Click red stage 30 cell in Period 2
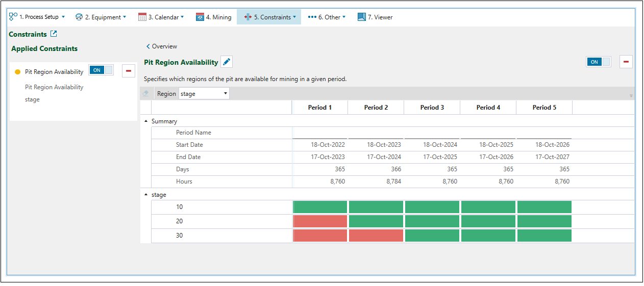644x286 pixels. 376,236
